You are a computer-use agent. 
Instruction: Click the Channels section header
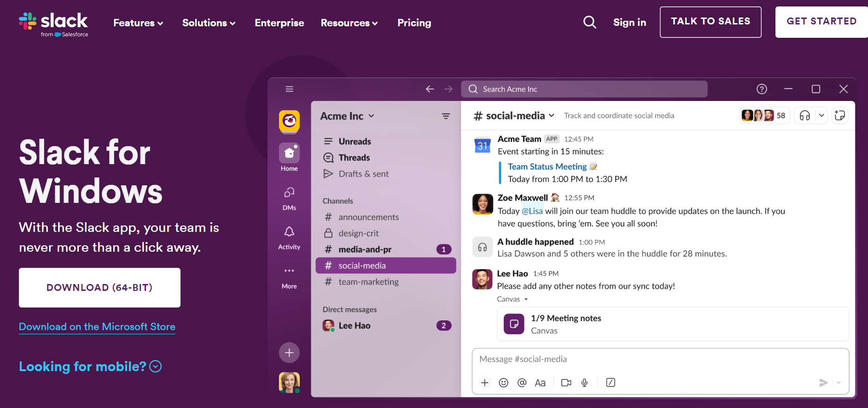click(338, 201)
